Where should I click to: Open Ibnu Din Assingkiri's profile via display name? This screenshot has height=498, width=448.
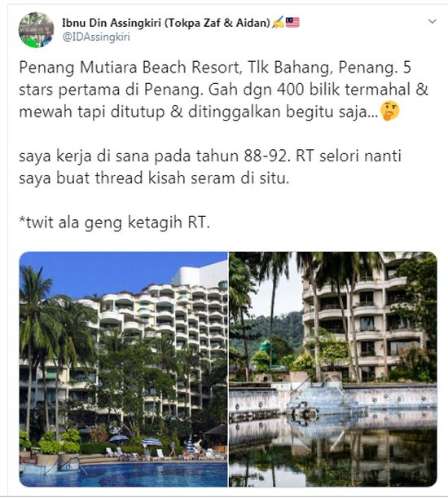166,23
